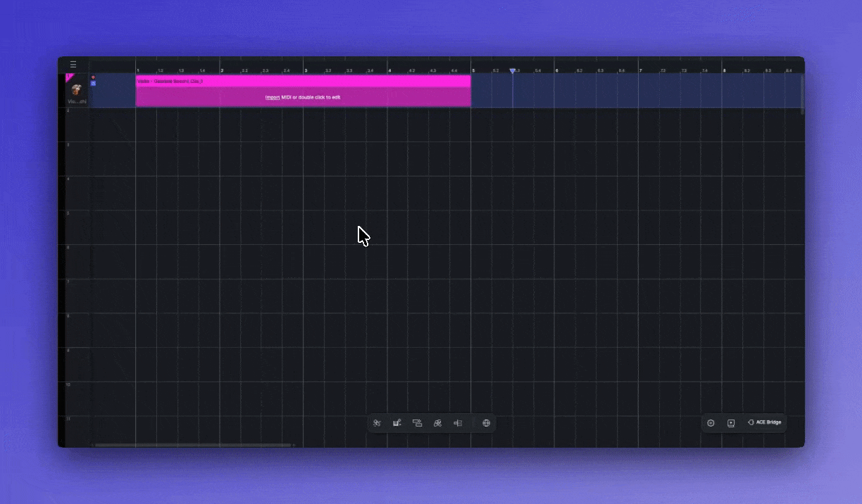Click bar 3 on the timeline ruler
862x504 pixels.
click(306, 70)
